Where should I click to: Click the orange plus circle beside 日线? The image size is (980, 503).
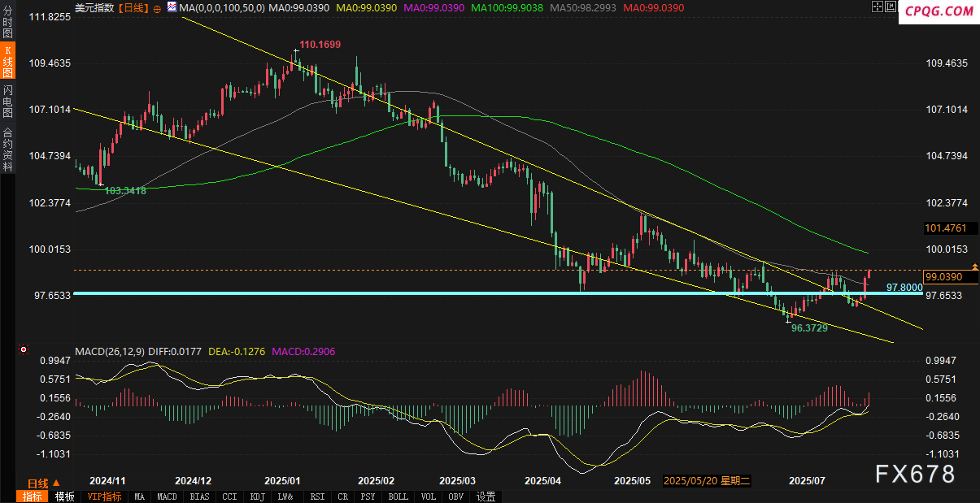(x=157, y=7)
